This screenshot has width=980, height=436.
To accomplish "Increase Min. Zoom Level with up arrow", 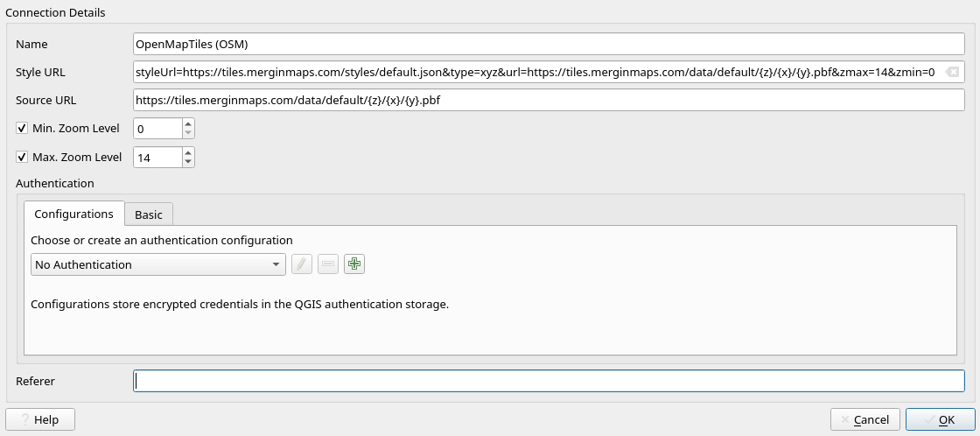I will (x=188, y=123).
